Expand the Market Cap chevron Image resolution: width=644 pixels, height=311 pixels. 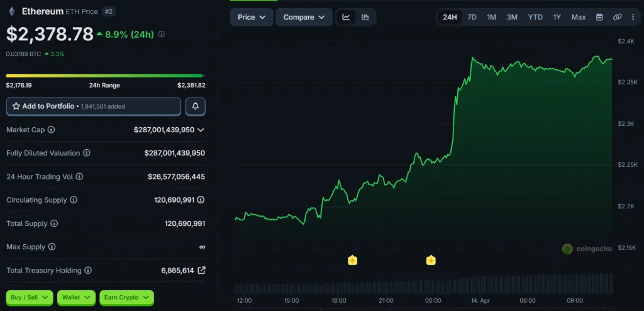(201, 130)
